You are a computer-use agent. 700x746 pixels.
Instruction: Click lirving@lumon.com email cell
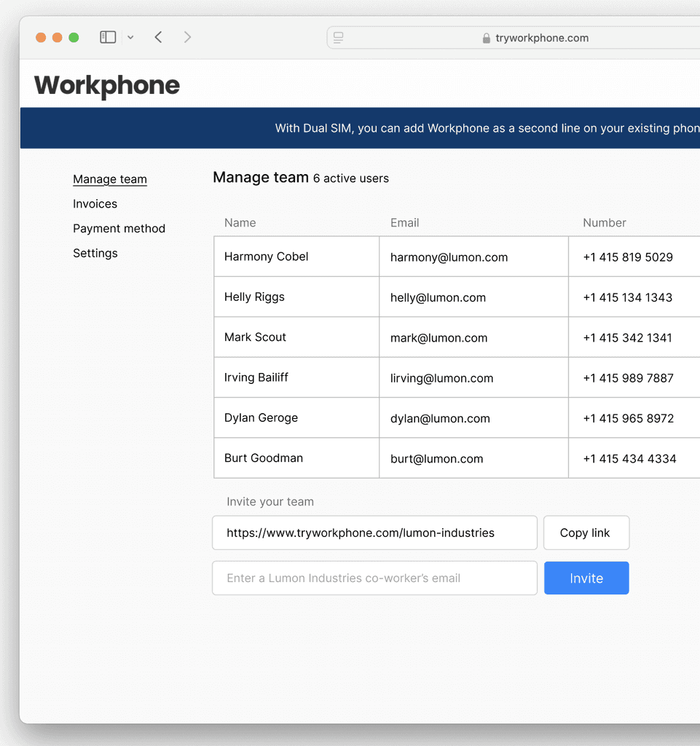pyautogui.click(x=473, y=378)
